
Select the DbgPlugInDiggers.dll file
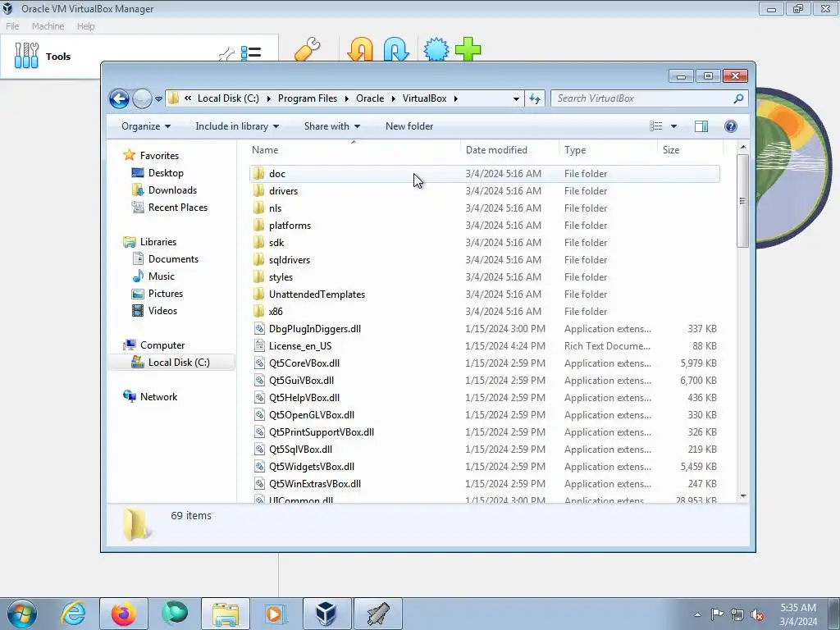(x=484, y=329)
